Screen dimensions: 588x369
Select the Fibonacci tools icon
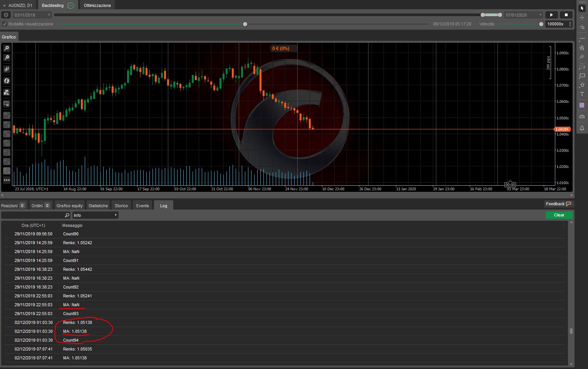coord(582,66)
